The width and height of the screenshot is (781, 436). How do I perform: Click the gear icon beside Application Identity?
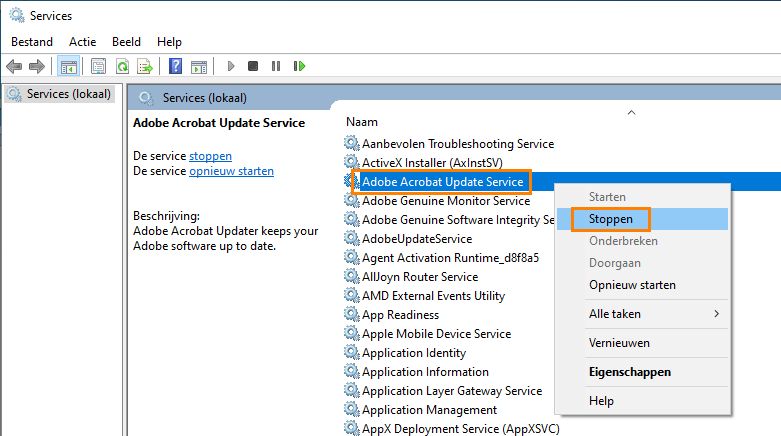[352, 353]
